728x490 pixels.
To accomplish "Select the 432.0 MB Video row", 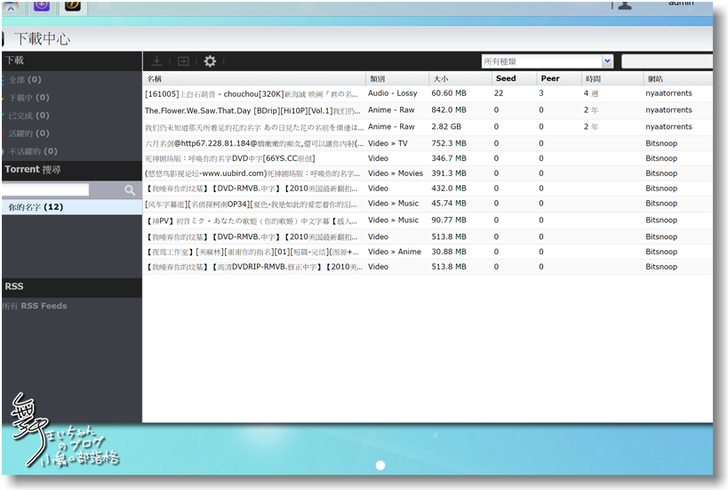I will tap(428, 188).
